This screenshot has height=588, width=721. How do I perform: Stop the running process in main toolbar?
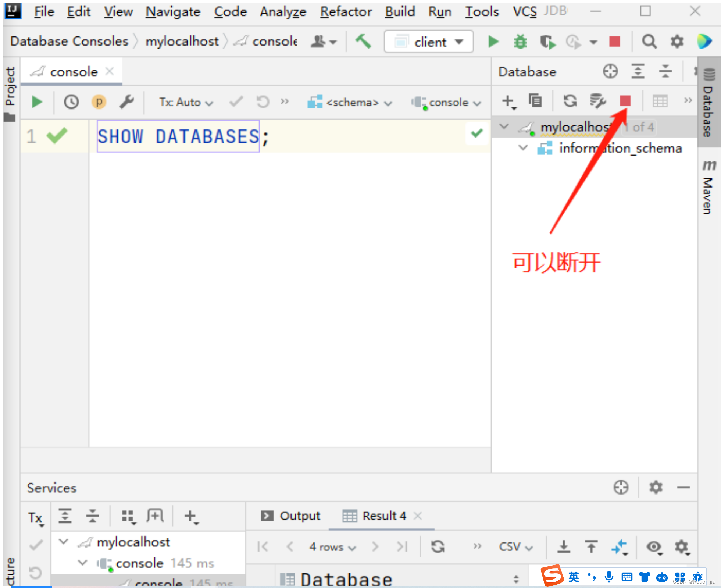(614, 42)
